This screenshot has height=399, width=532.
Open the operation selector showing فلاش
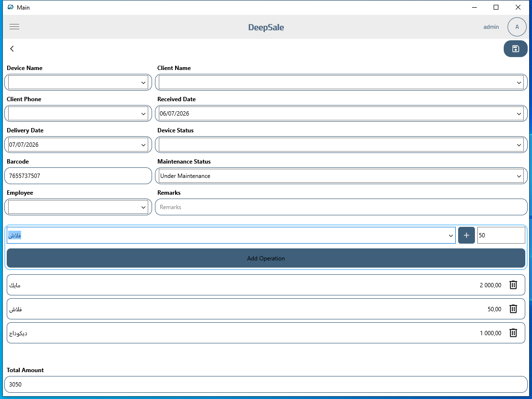point(451,235)
